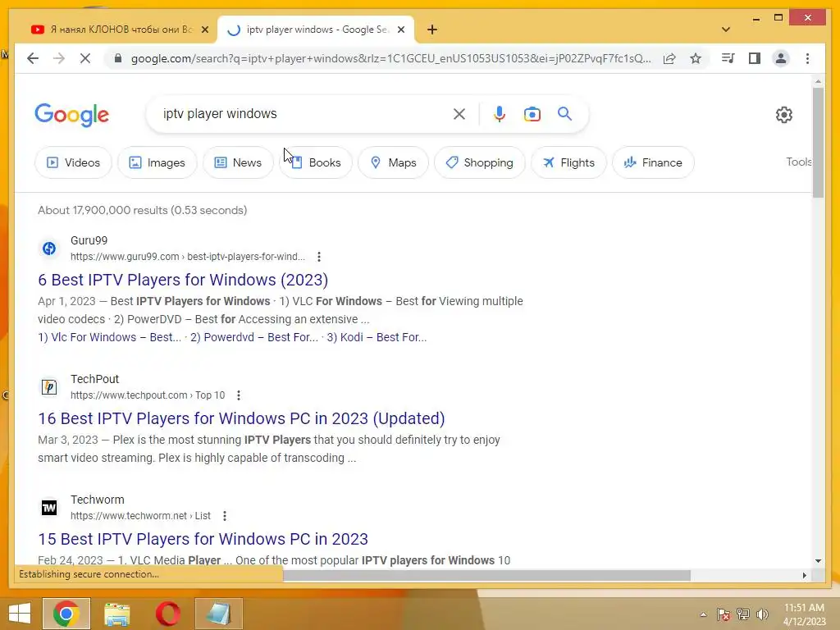The width and height of the screenshot is (840, 630).
Task: Open Action Center flag icon
Action: click(724, 614)
